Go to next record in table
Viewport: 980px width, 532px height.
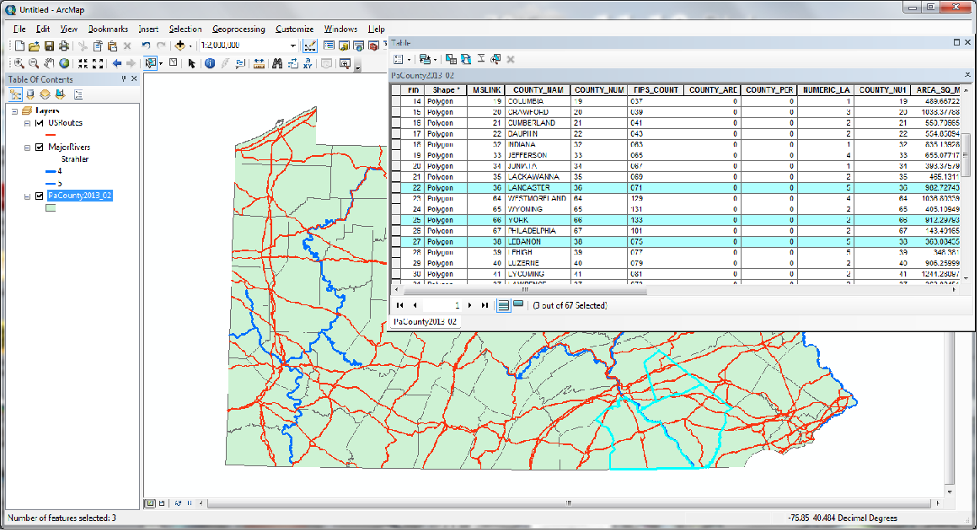click(470, 306)
